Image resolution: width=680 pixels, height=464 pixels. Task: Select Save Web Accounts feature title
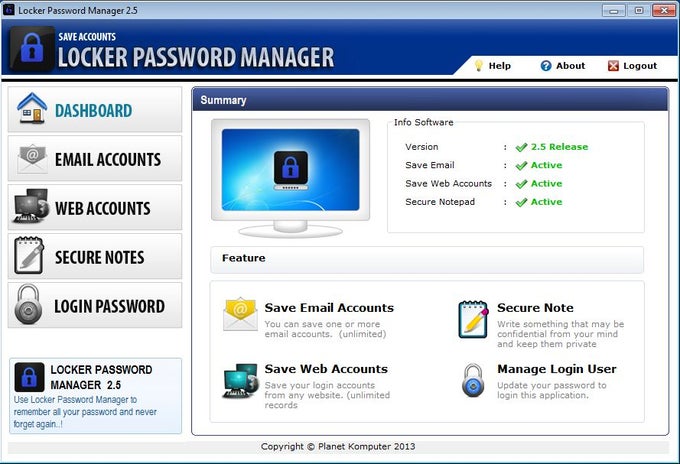tap(326, 369)
